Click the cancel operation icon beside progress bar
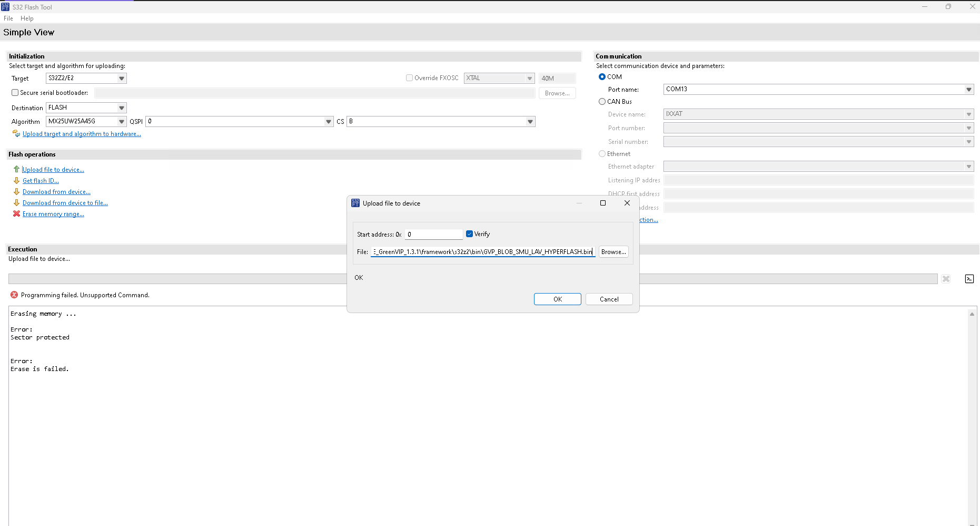 (x=946, y=279)
